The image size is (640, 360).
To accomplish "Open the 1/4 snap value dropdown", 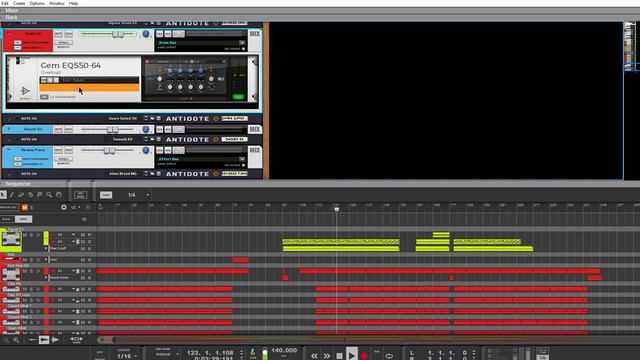I will 147,195.
